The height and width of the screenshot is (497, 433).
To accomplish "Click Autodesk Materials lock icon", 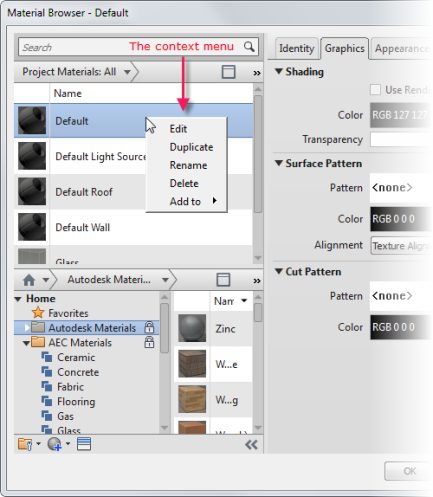I will (x=149, y=327).
